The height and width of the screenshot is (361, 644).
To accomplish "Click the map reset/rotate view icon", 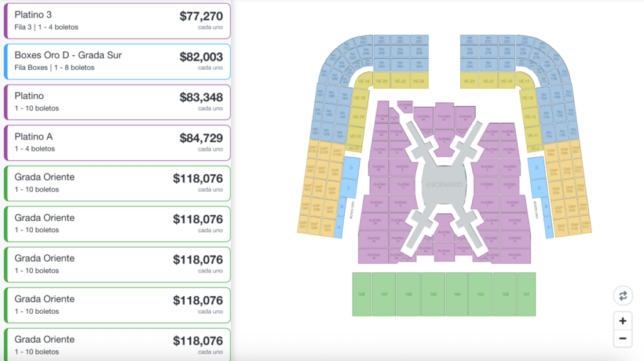I will point(623,296).
